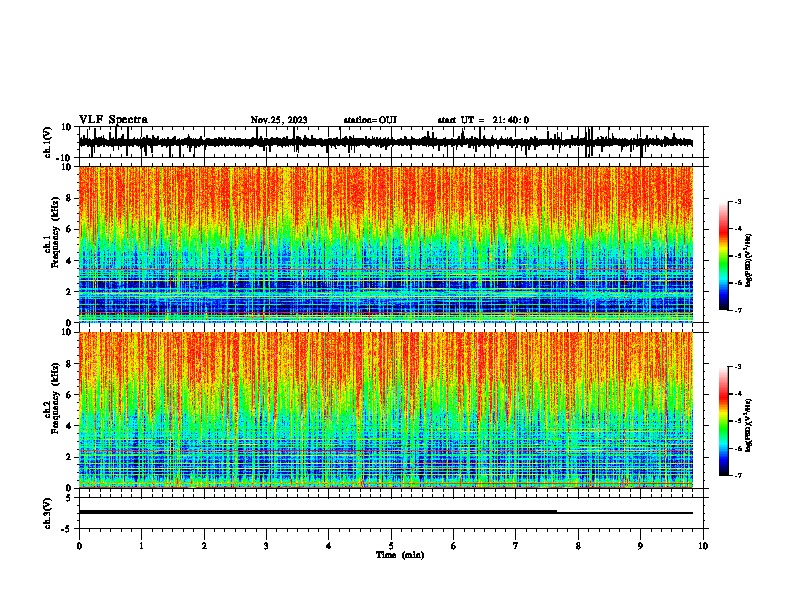Click the '5' tick label on time axis
Viewport: 792px width, 612px height.
(x=391, y=546)
